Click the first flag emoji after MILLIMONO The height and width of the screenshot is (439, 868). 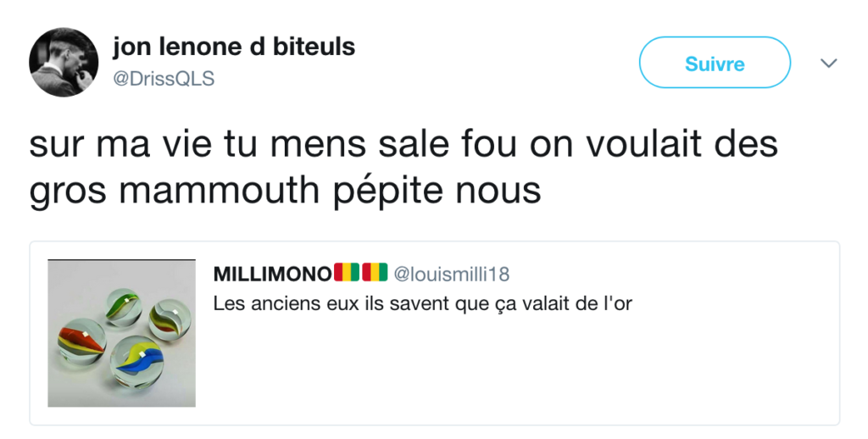pos(348,273)
